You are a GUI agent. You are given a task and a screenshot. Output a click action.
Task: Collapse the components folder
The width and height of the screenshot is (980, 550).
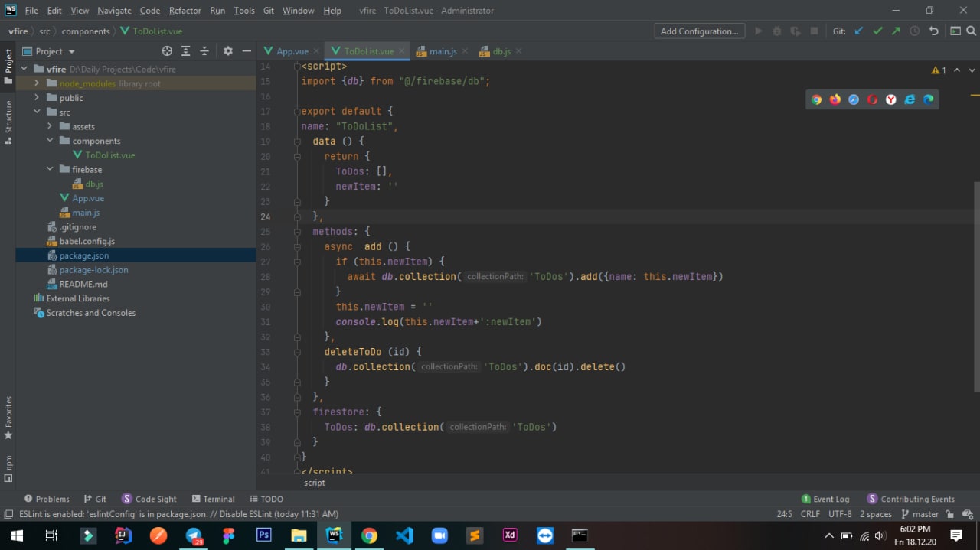tap(50, 141)
